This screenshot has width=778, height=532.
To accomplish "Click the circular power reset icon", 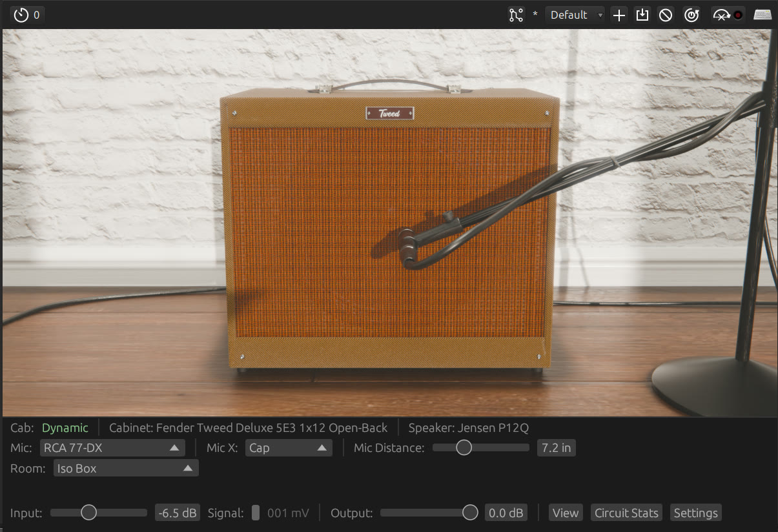I will (691, 15).
